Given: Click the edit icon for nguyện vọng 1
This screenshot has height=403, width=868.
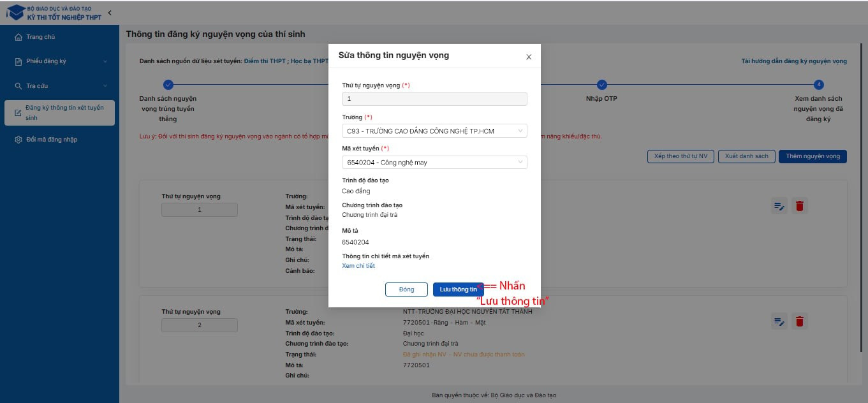Looking at the screenshot, I should pos(779,206).
